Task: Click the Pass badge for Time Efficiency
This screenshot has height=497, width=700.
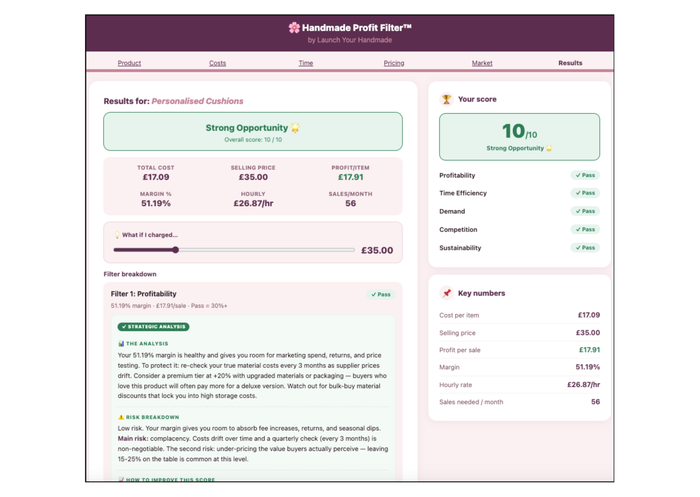Action: [x=585, y=193]
